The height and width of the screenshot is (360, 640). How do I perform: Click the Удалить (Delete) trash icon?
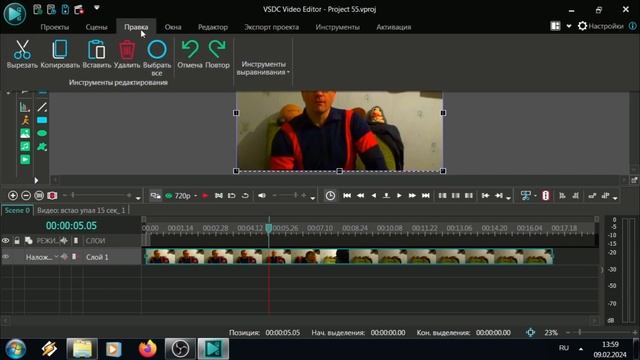[x=127, y=50]
